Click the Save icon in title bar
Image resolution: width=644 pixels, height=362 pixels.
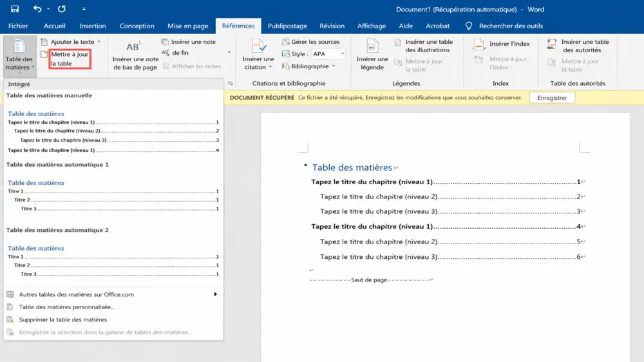(15, 8)
